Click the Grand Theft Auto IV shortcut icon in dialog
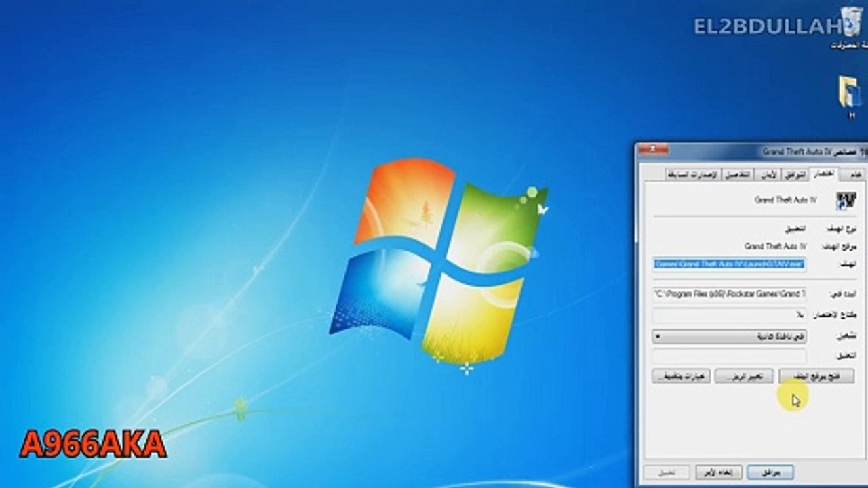The image size is (868, 488). coord(846,201)
